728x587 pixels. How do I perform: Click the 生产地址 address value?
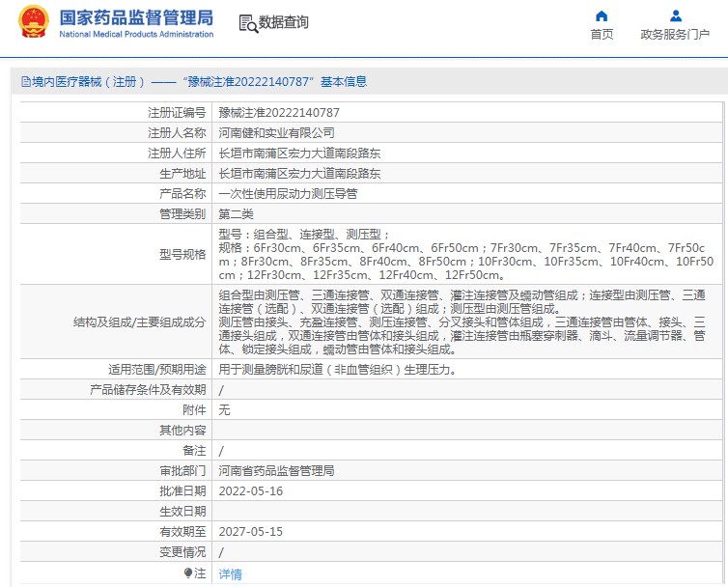coord(299,174)
